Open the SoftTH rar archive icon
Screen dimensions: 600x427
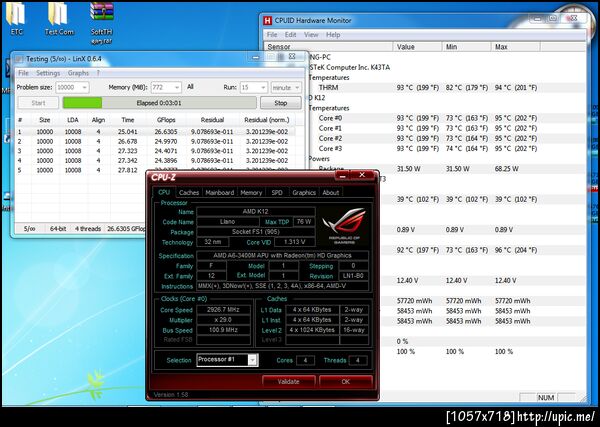(x=101, y=21)
